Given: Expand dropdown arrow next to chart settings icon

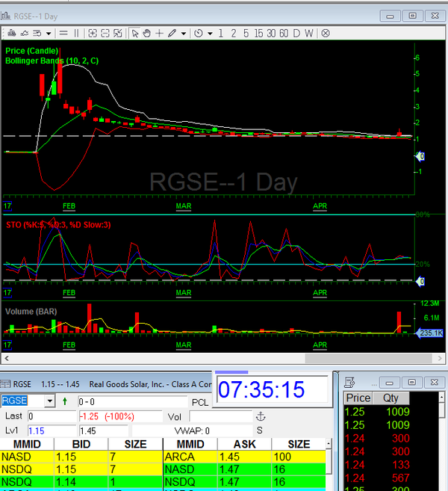Looking at the screenshot, I should click(49, 33).
